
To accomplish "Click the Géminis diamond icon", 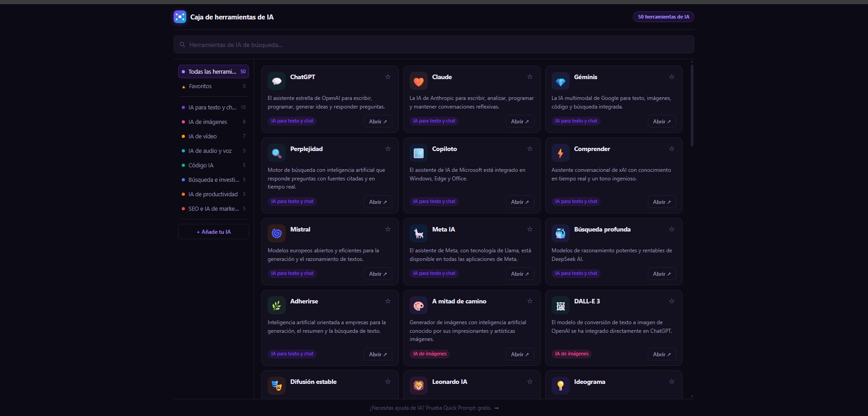I will point(561,81).
